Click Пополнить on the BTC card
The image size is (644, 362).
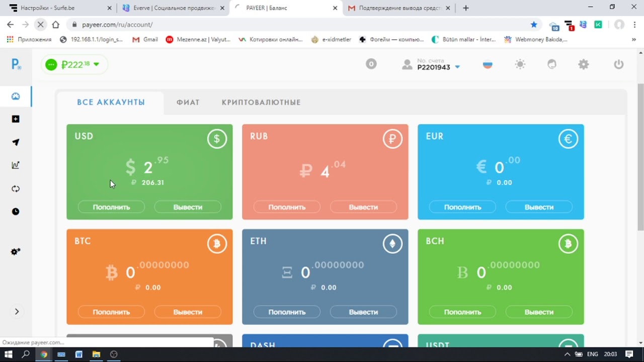111,312
